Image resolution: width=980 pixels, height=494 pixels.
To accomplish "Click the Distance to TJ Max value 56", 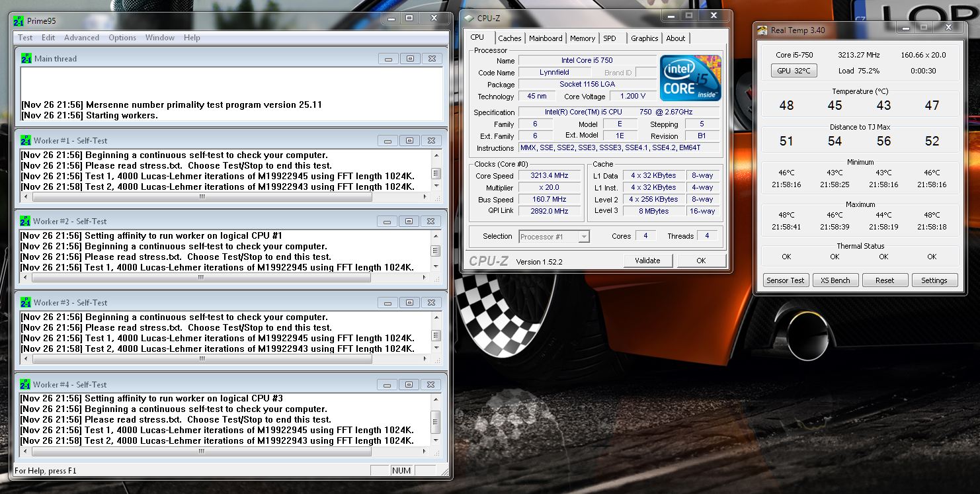I will [x=883, y=141].
